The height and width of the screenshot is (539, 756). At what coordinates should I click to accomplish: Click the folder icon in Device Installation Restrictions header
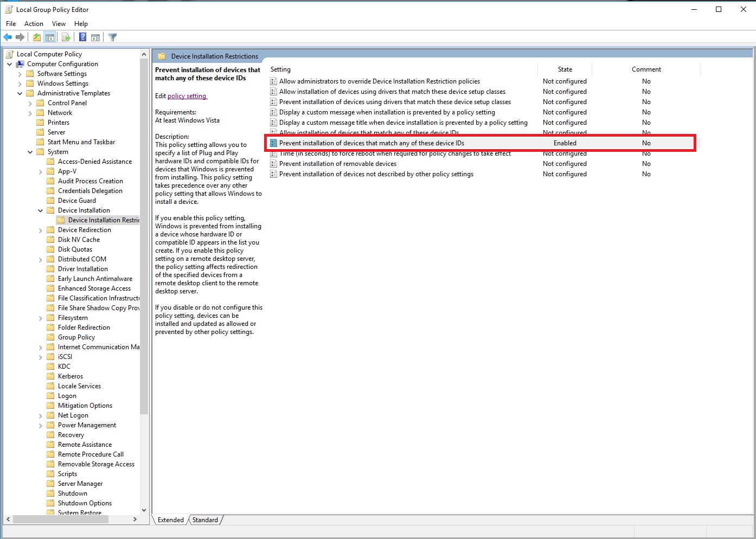pyautogui.click(x=161, y=56)
